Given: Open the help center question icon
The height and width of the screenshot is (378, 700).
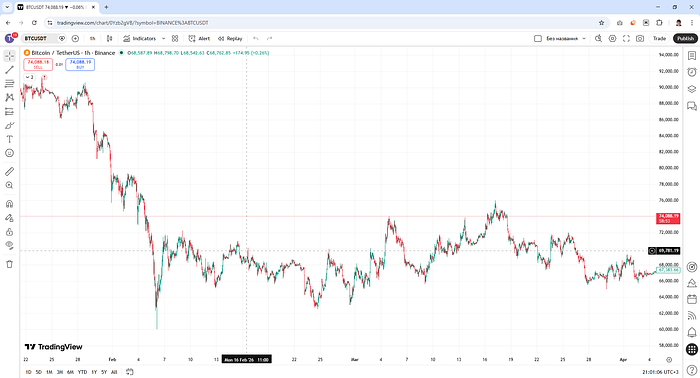Looking at the screenshot, I should click(692, 370).
